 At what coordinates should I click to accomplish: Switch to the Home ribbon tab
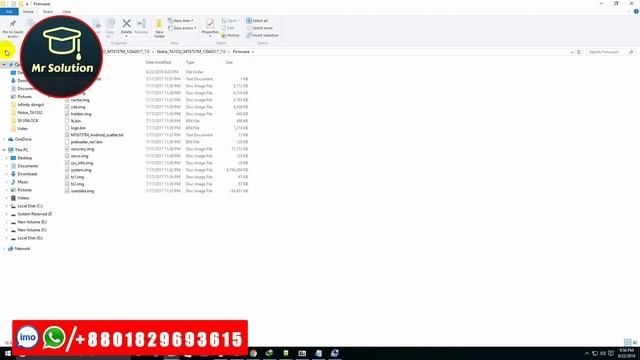28,12
